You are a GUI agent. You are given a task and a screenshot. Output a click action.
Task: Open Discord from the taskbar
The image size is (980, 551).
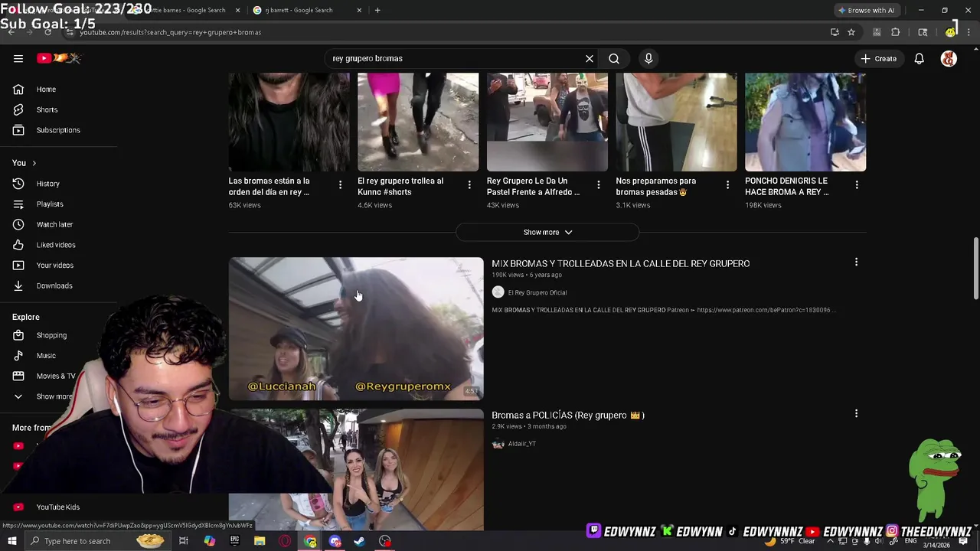pos(335,541)
